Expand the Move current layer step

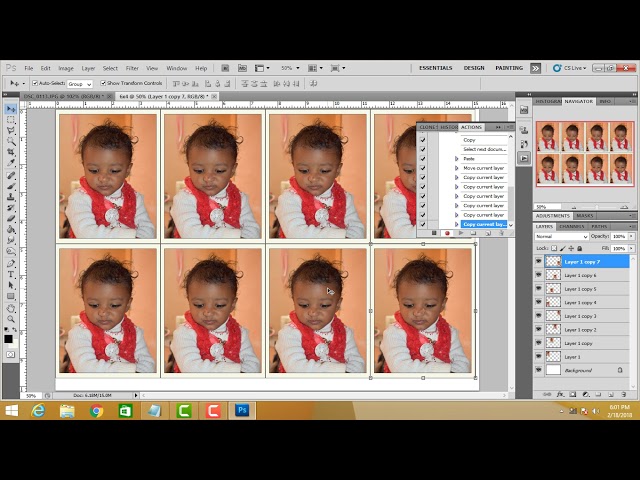[x=457, y=168]
